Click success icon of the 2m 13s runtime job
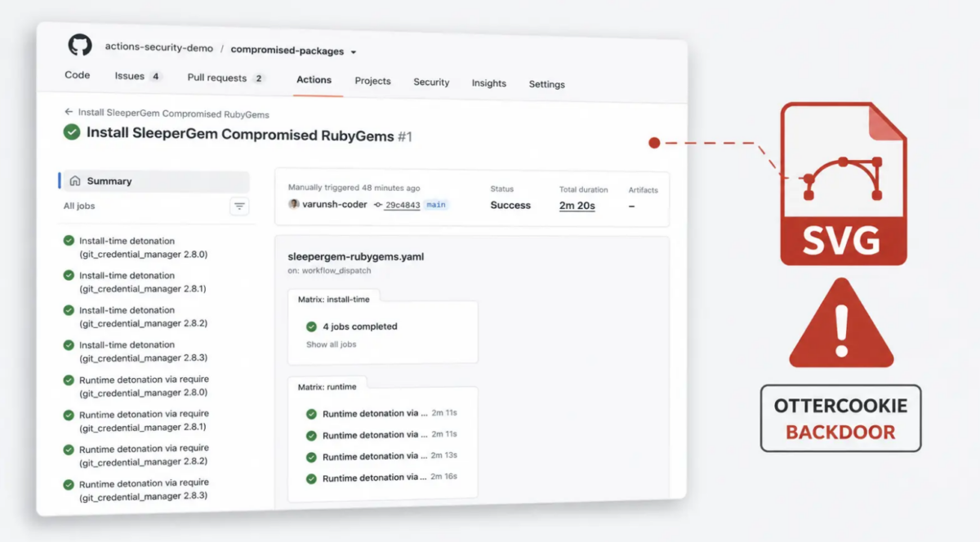The image size is (980, 542). pyautogui.click(x=311, y=456)
